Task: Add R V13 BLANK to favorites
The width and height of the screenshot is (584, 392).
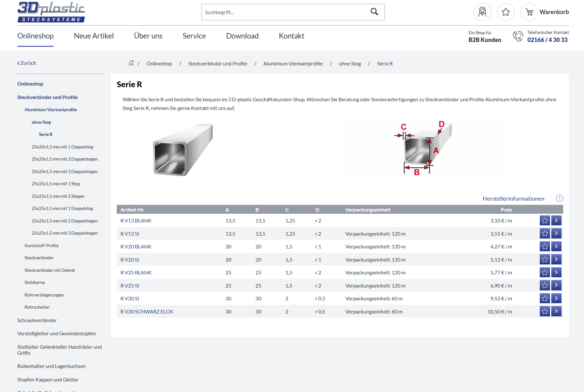Action: (545, 221)
